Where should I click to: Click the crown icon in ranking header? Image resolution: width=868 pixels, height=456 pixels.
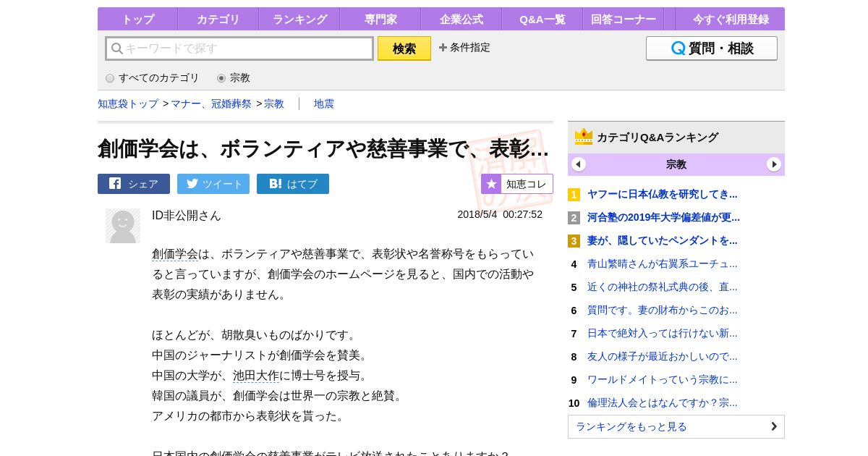click(584, 137)
